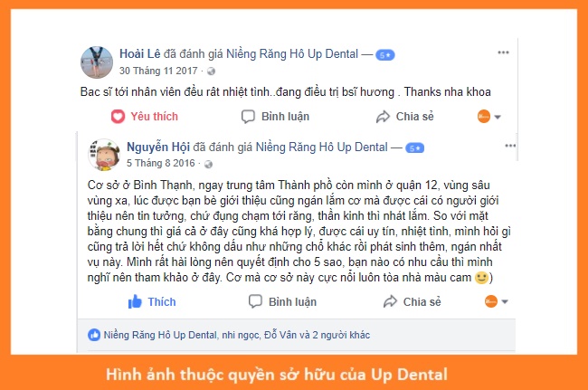Screen dimensions: 588x390
Task: Expand the page identity selector under Hoài Lê's review
Action: click(489, 117)
